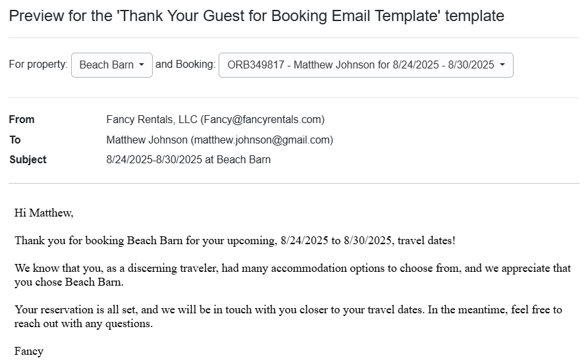This screenshot has width=588, height=364.
Task: Click the 'Thank you for booking Beach Barn' sentence
Action: pos(234,240)
